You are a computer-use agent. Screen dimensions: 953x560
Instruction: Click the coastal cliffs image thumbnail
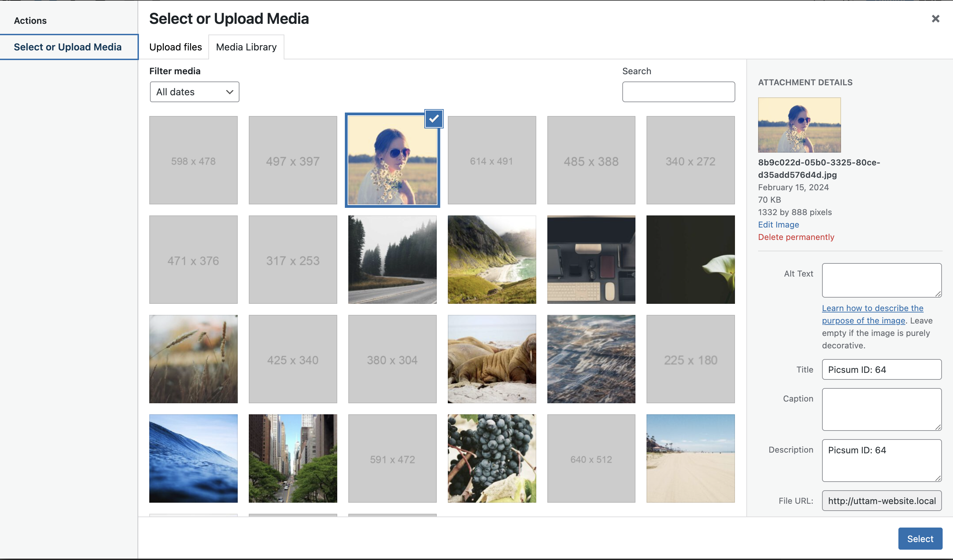(x=491, y=259)
